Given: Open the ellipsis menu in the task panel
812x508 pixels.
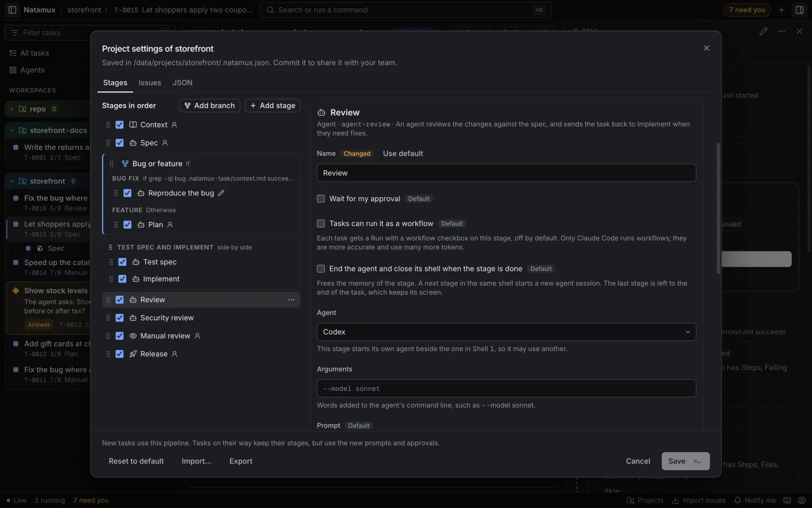Looking at the screenshot, I should [782, 31].
